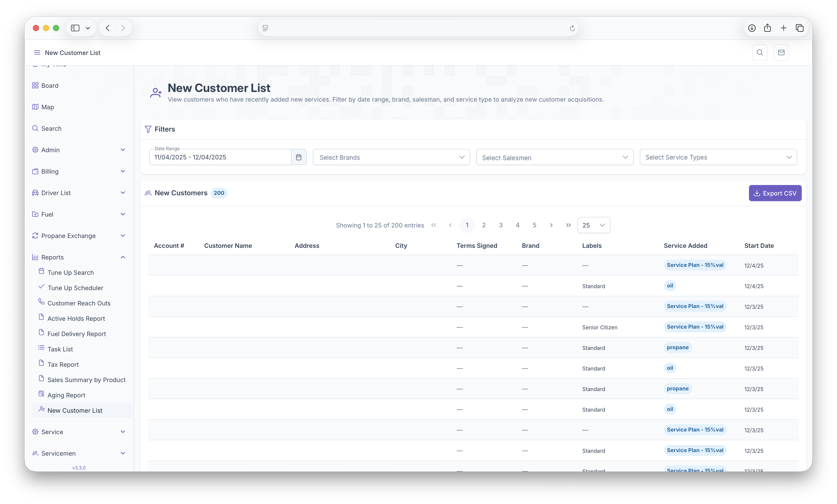Screen dimensions: 837x504
Task: Reload the page with refresh icon
Action: click(572, 28)
